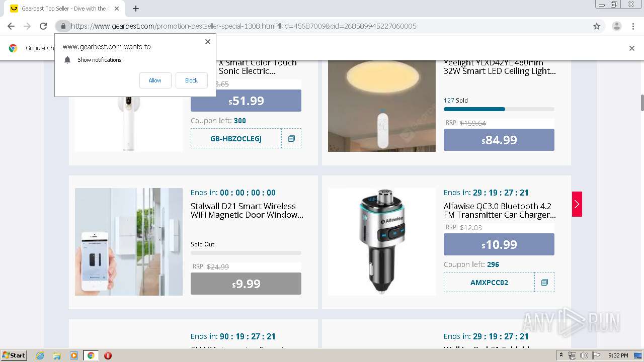
Task: Click the 90:19:27:21 countdown timer
Action: point(248,336)
